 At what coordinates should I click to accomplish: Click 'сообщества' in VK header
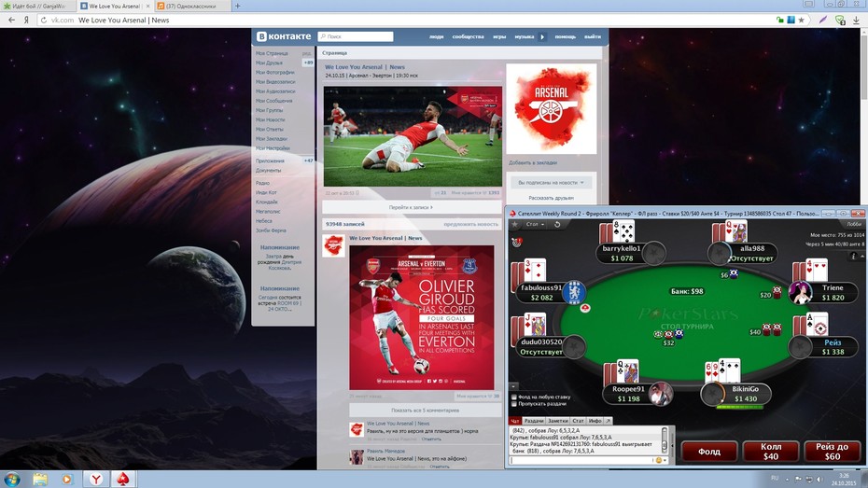468,36
